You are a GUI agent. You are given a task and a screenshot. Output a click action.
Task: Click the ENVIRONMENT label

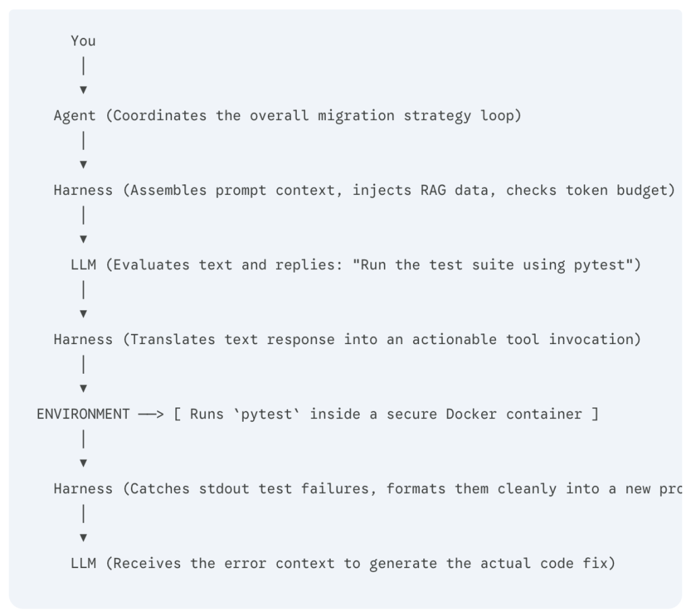[x=83, y=414]
